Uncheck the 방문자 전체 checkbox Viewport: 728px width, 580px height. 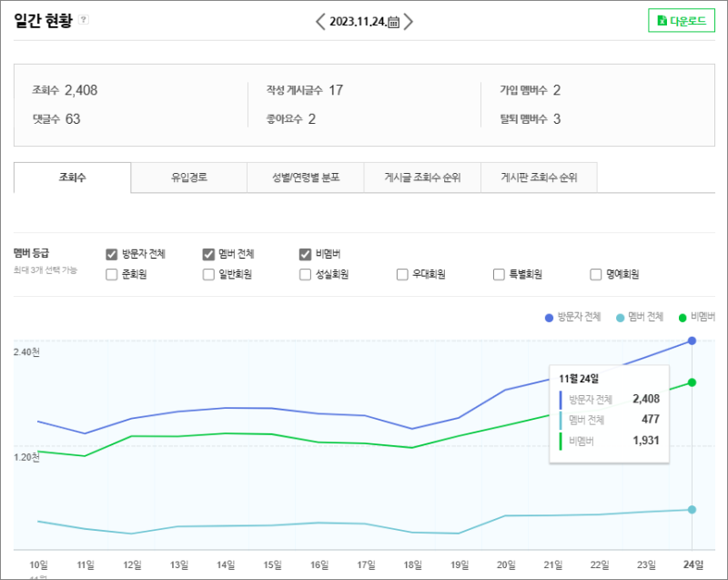pos(111,254)
